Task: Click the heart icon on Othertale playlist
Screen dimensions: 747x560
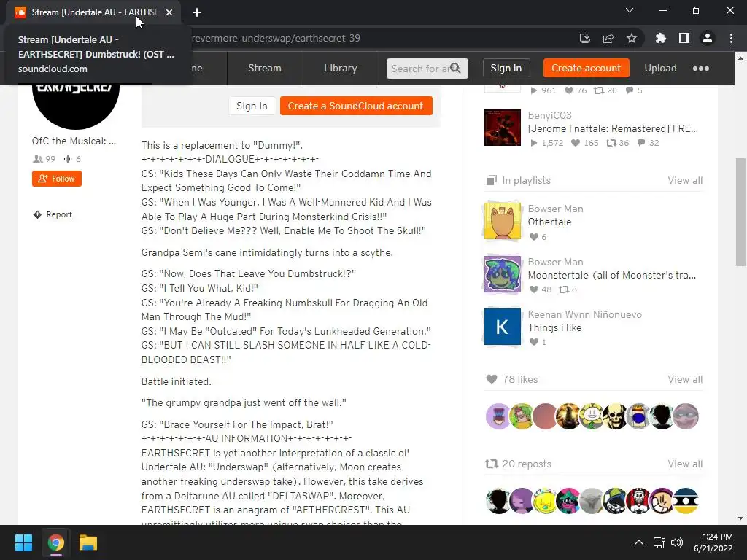Action: pyautogui.click(x=533, y=237)
